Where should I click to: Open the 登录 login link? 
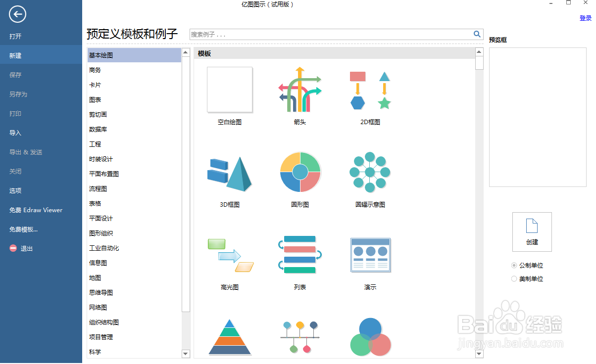click(585, 18)
